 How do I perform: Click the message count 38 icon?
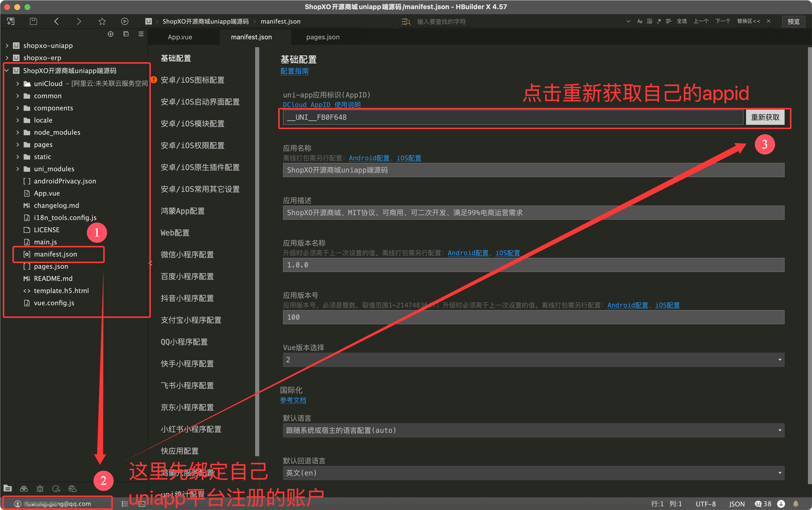763,504
